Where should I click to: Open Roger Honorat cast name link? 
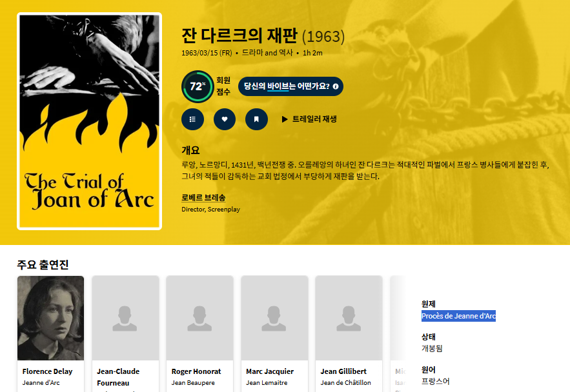196,371
